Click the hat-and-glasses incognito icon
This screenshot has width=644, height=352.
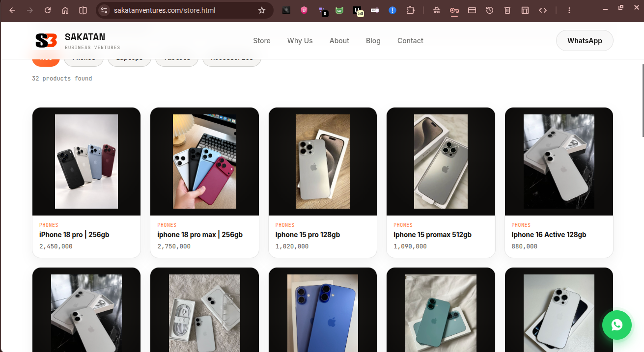pos(437,10)
